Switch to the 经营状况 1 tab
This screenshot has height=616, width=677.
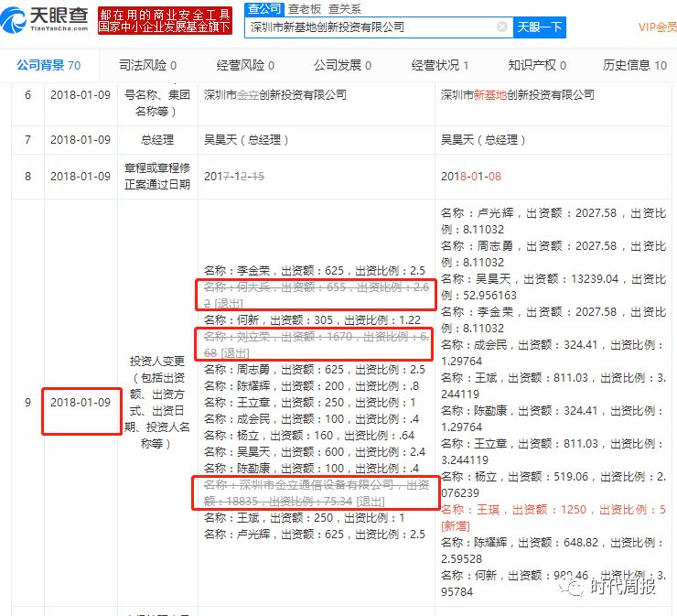point(439,65)
